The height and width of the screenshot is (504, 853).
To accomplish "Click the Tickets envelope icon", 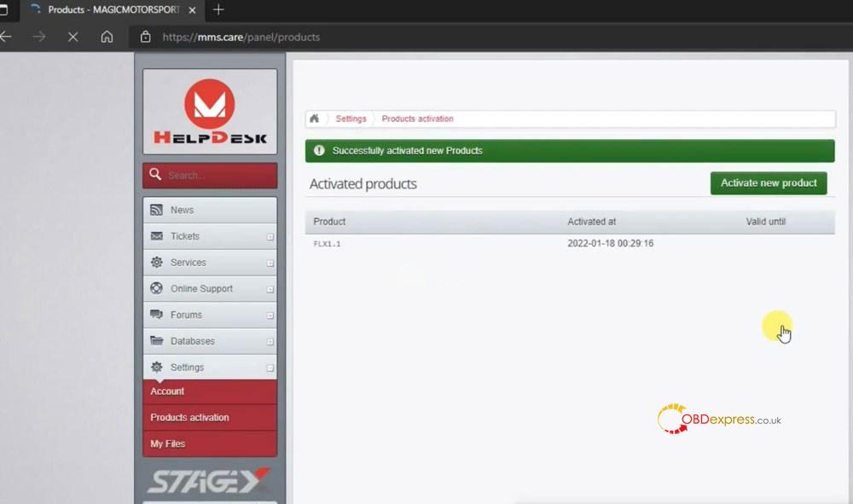I will click(x=156, y=236).
